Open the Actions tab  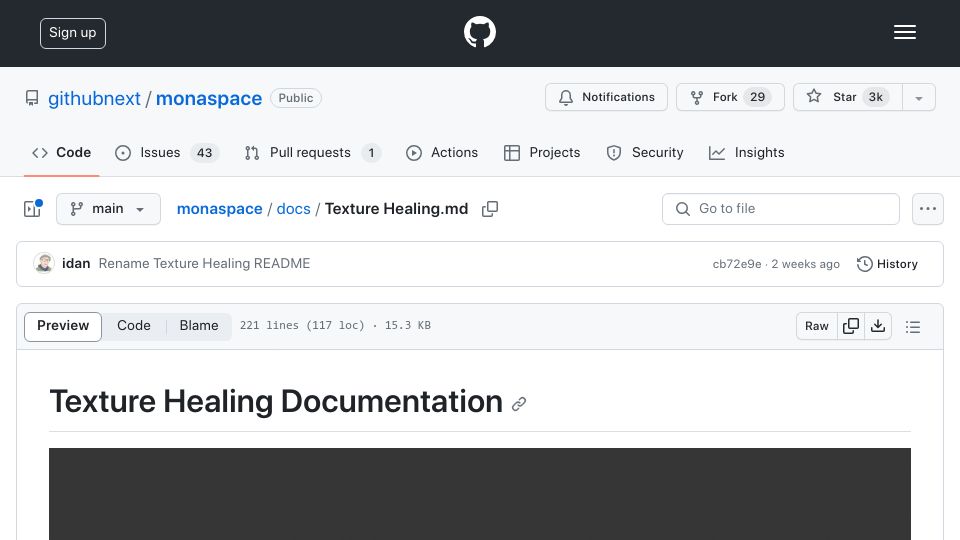pos(441,152)
